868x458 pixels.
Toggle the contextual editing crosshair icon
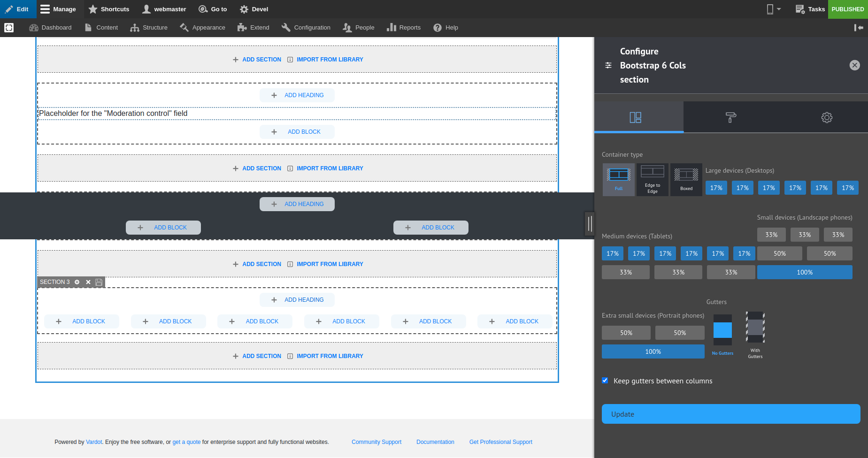[x=9, y=28]
